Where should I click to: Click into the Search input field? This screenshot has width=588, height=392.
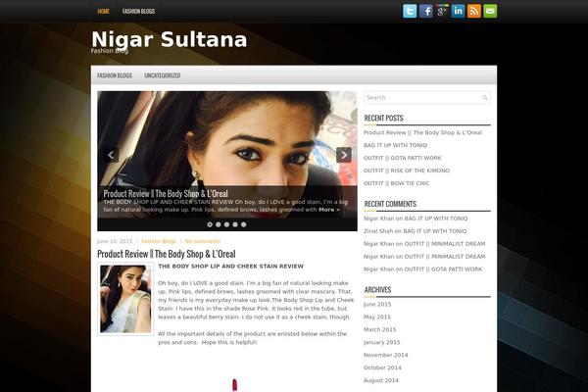pos(421,98)
